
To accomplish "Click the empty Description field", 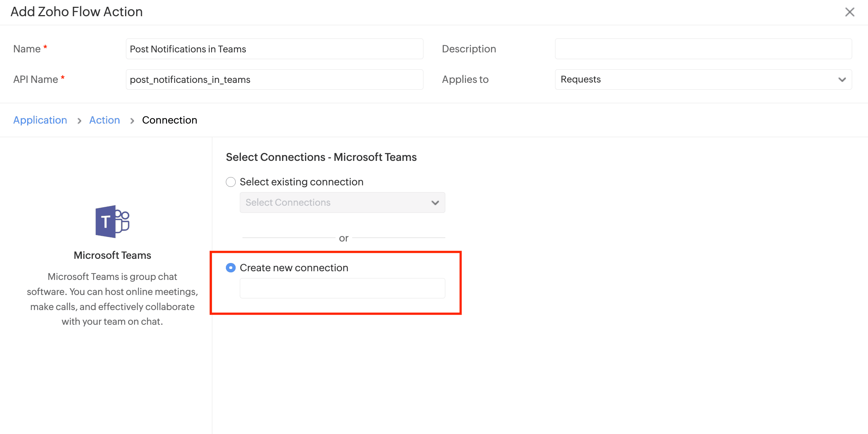I will pos(703,49).
